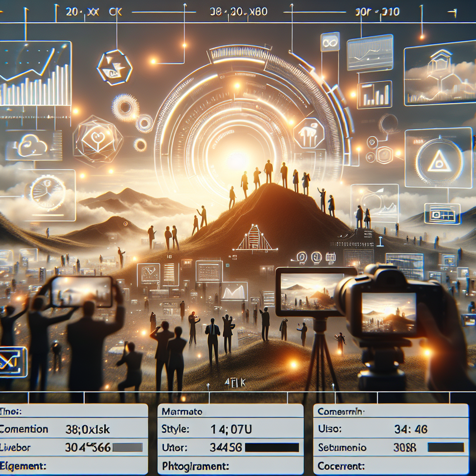476x476 pixels.
Task: Click the Comention value field
Action: pos(87,429)
